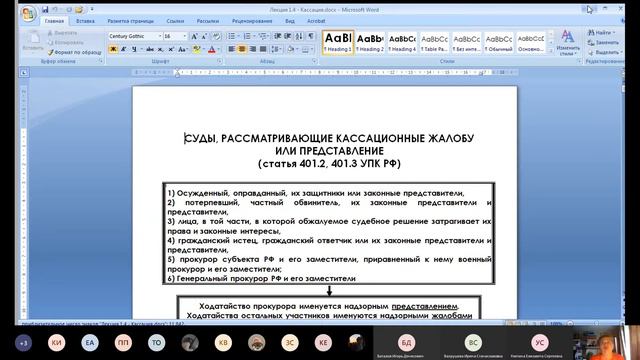Image resolution: width=640 pixels, height=360 pixels.
Task: Click the bulleted list icon
Action: [x=231, y=36]
